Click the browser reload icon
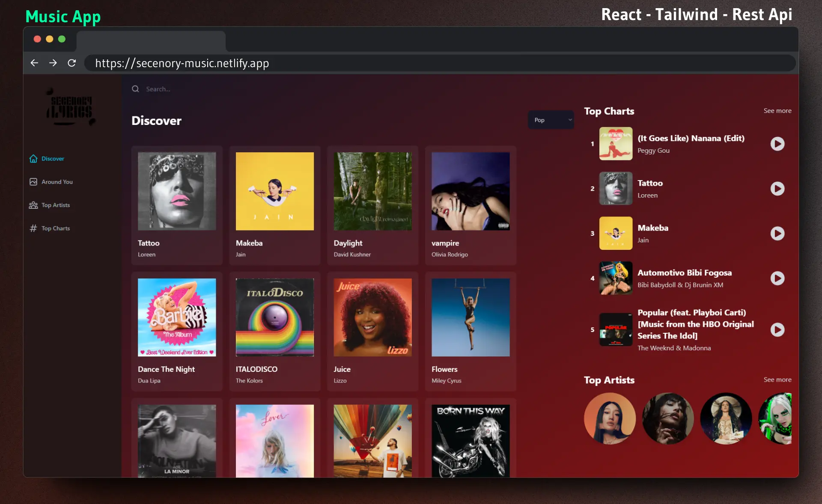This screenshot has width=822, height=504. pyautogui.click(x=72, y=63)
